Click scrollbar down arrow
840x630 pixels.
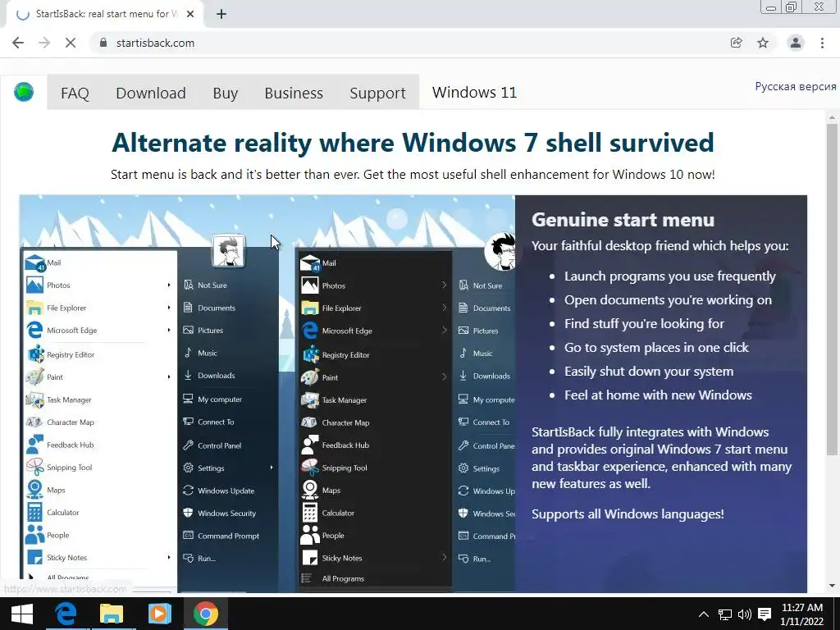click(832, 586)
